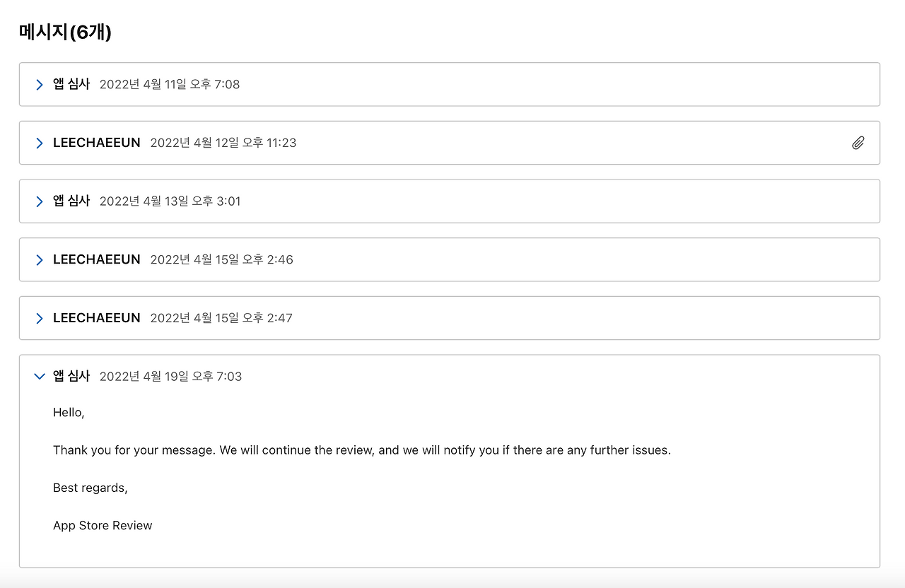Click the 'Best regards,' line
This screenshot has height=588, width=905.
(90, 488)
